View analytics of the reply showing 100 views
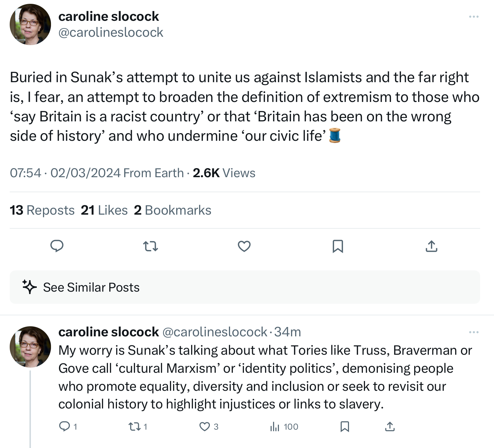The image size is (494, 448). (x=275, y=427)
